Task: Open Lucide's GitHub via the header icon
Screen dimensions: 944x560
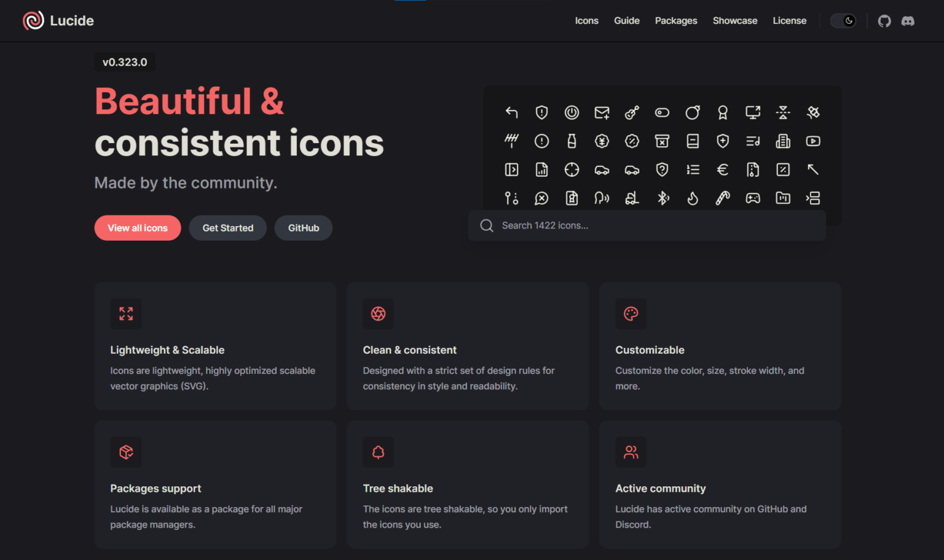Action: (884, 20)
